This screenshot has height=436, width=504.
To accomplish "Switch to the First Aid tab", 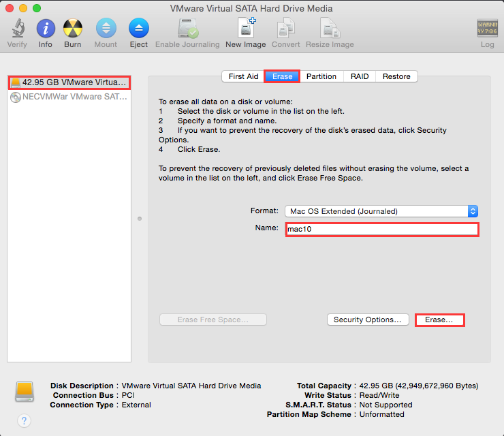I will (243, 76).
